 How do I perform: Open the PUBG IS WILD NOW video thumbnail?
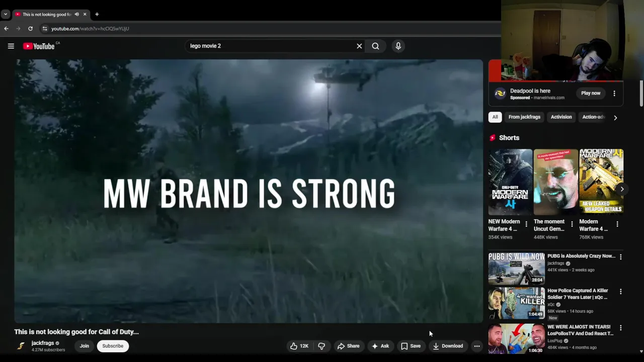click(516, 268)
